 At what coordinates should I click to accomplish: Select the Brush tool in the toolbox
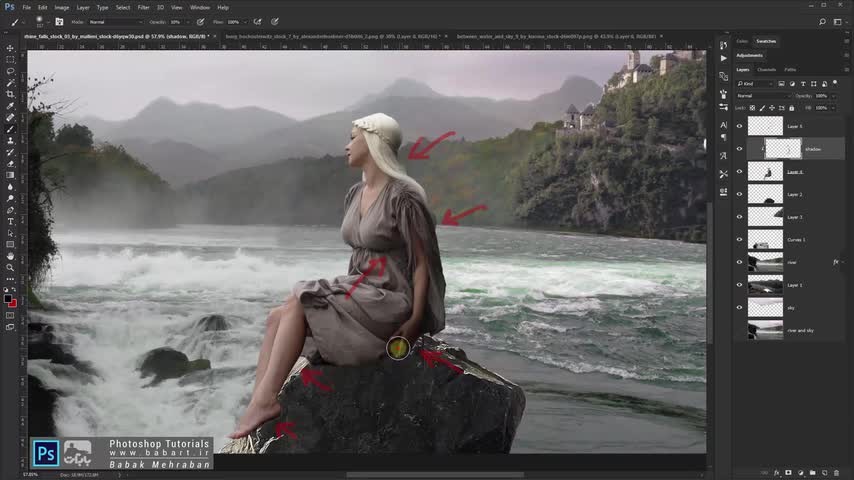coord(10,129)
